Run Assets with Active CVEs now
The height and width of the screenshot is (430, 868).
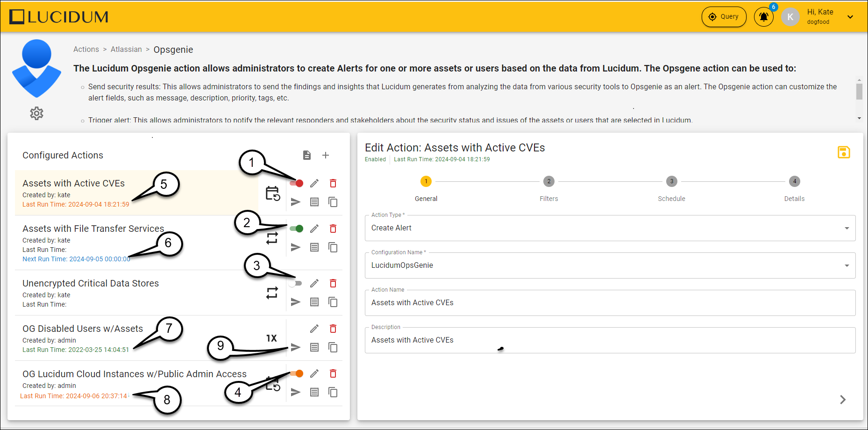coord(296,202)
